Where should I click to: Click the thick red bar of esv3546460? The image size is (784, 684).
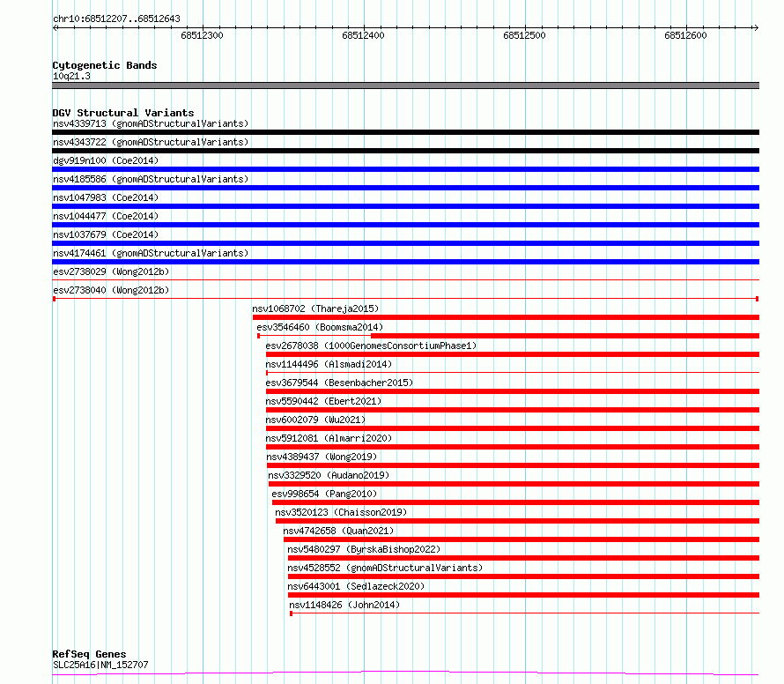coord(565,336)
